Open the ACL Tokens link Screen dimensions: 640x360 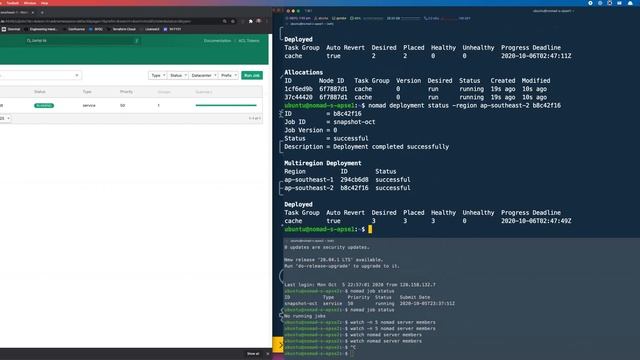coord(249,41)
